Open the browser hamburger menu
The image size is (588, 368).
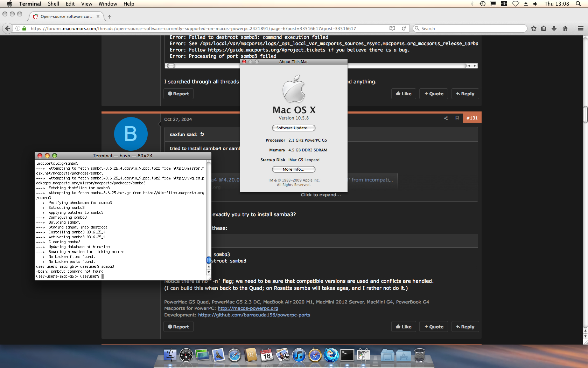pyautogui.click(x=581, y=28)
